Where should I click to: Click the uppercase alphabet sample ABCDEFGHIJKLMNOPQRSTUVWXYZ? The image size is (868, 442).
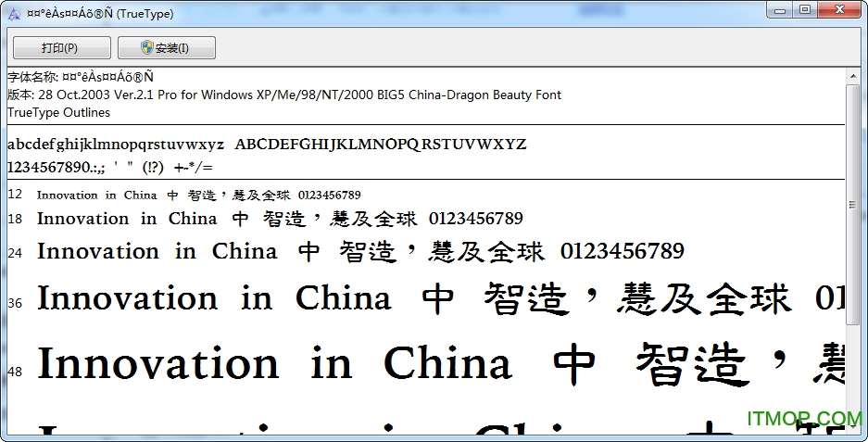[x=381, y=144]
